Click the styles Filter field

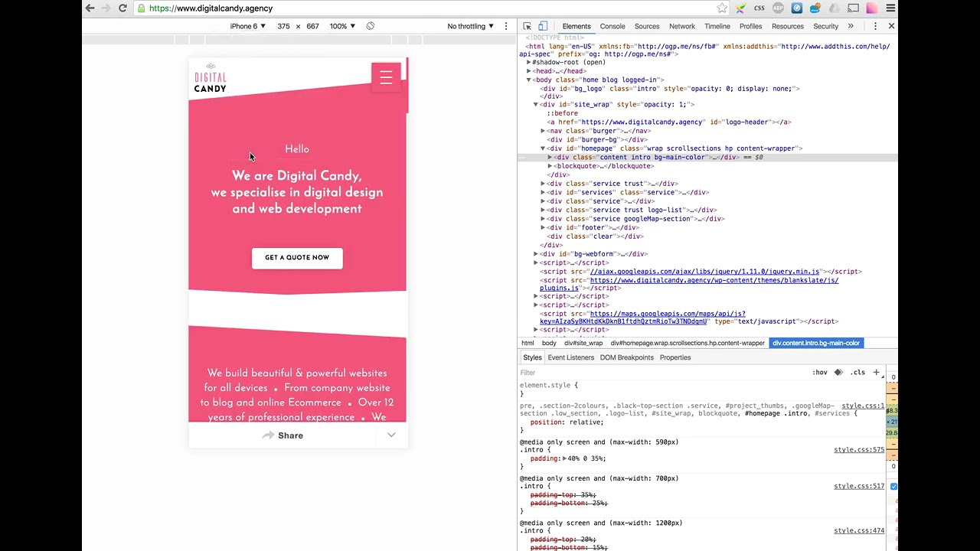pyautogui.click(x=662, y=373)
